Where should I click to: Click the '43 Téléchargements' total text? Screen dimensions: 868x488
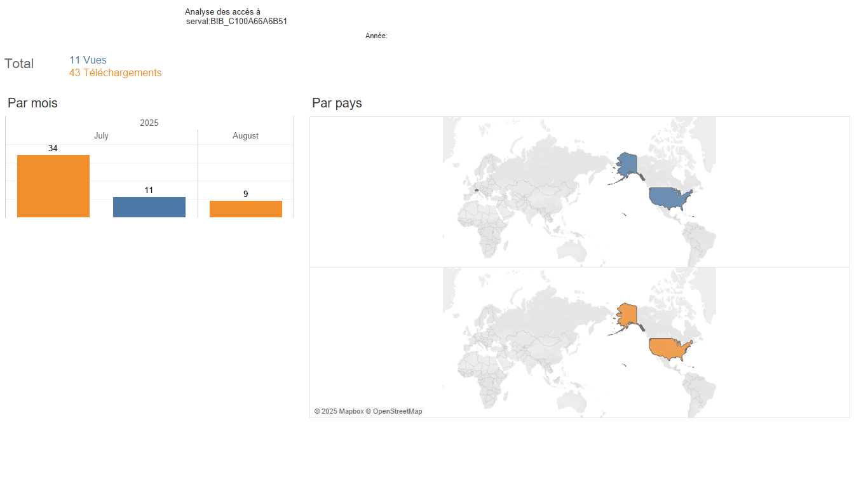(116, 73)
